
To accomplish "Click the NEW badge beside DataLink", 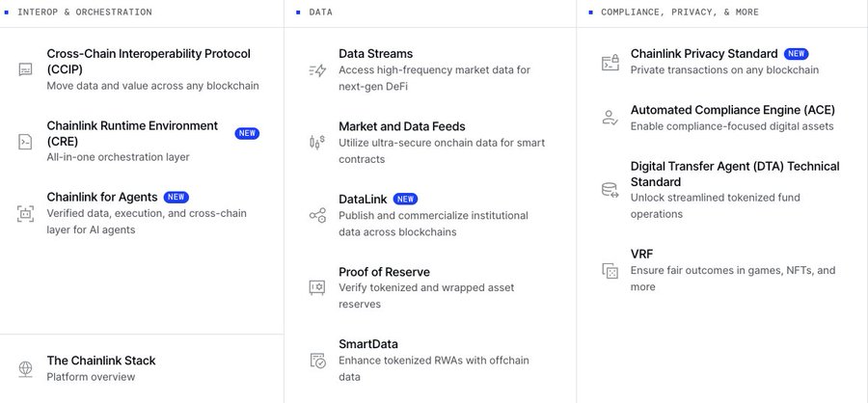I will (x=405, y=199).
